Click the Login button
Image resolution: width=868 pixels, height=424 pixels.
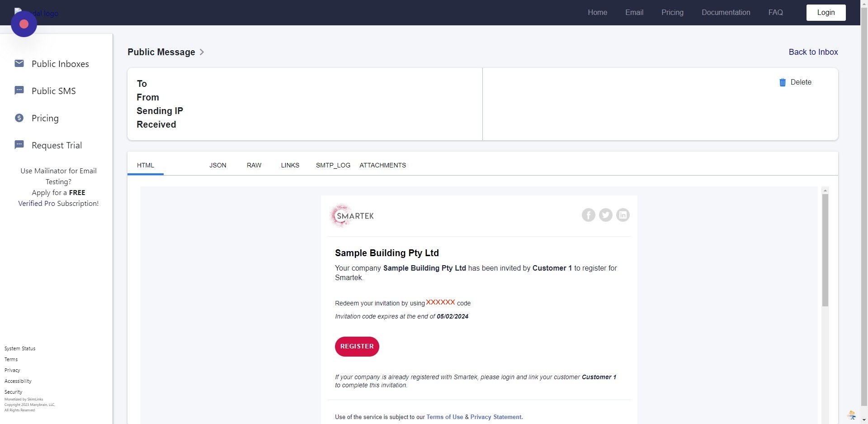(826, 13)
